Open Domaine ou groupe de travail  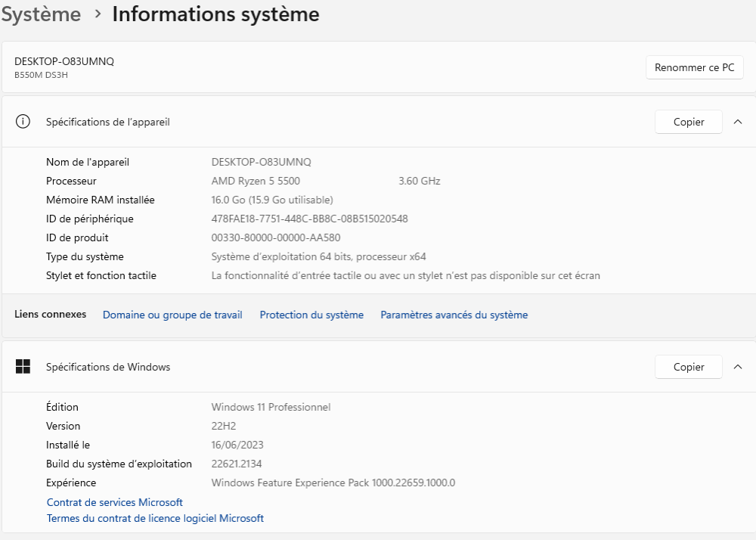(172, 315)
